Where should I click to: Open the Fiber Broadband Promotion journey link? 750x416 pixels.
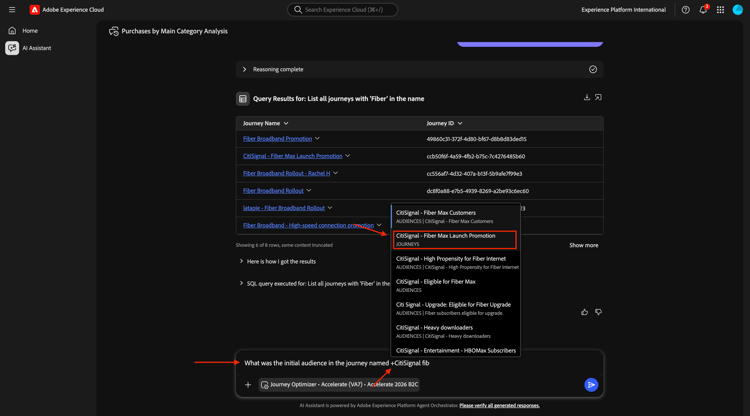[x=277, y=139]
